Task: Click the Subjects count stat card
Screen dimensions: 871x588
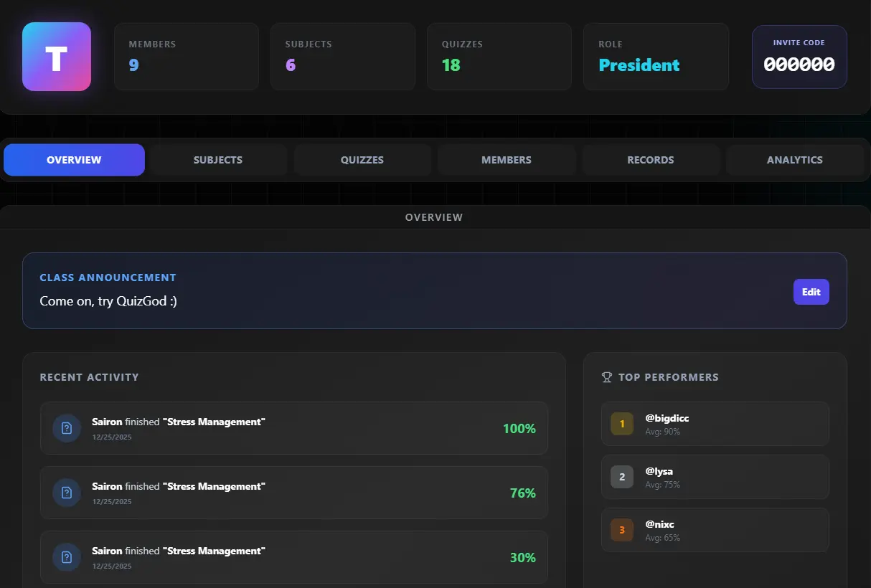Action: pos(343,57)
